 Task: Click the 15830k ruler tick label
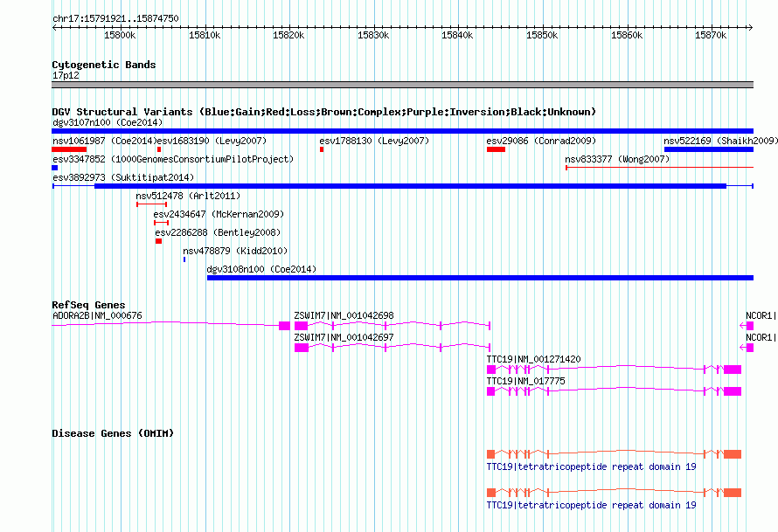point(373,35)
